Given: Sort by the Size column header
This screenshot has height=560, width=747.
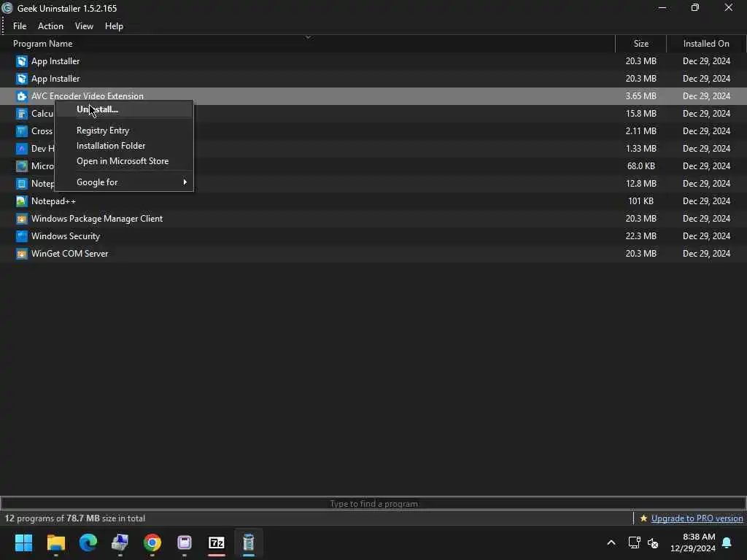Looking at the screenshot, I should (x=640, y=43).
